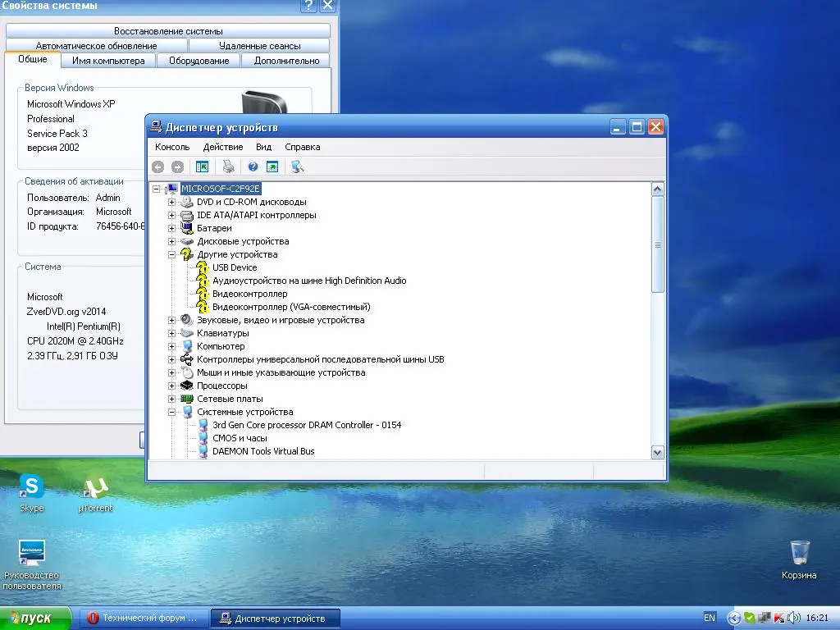Select the USB Device unknown device entry
This screenshot has height=630, width=840.
(234, 267)
